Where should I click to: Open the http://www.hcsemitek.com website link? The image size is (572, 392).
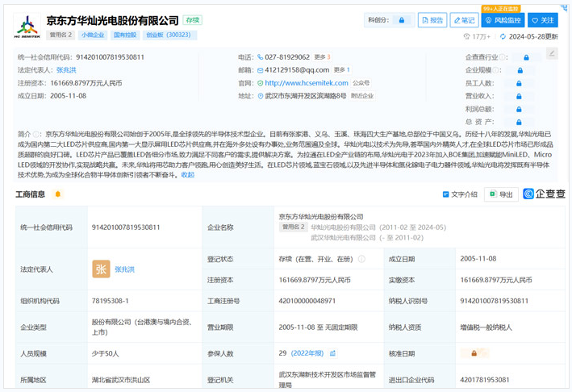point(307,83)
